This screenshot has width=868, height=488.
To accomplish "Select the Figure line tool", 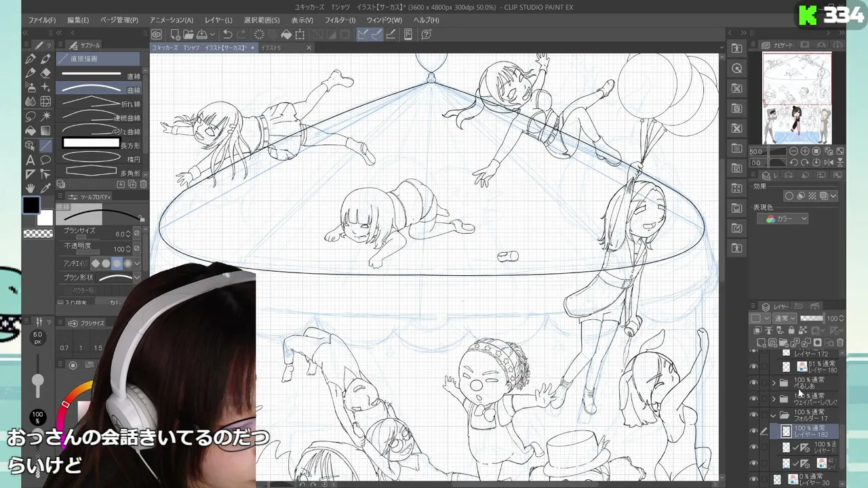I will [x=45, y=145].
